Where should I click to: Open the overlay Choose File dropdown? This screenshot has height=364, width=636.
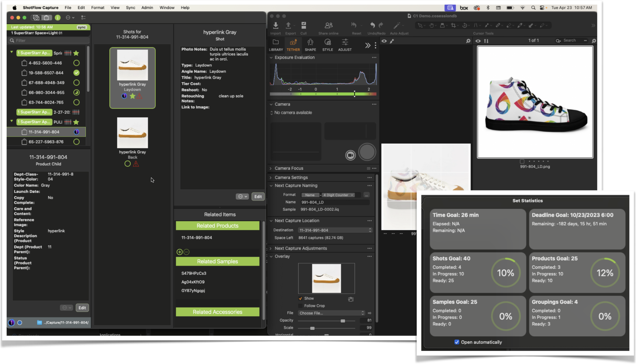(331, 313)
